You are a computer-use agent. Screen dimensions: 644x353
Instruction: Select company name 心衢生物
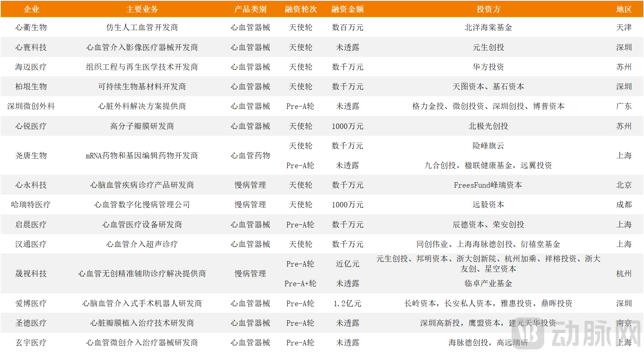tap(31, 27)
